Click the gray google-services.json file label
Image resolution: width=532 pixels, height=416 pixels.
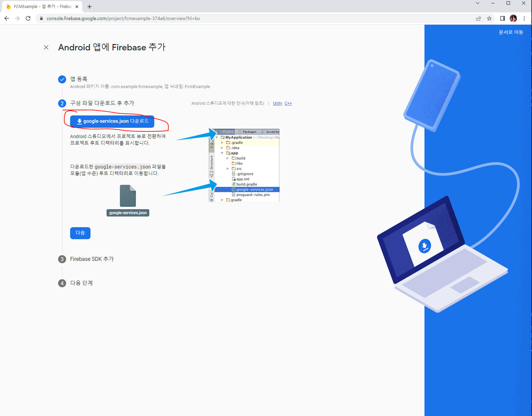click(x=128, y=213)
